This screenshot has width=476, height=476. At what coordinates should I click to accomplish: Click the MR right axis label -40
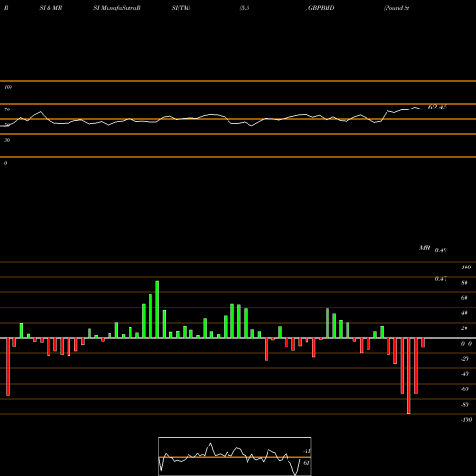coord(465,374)
